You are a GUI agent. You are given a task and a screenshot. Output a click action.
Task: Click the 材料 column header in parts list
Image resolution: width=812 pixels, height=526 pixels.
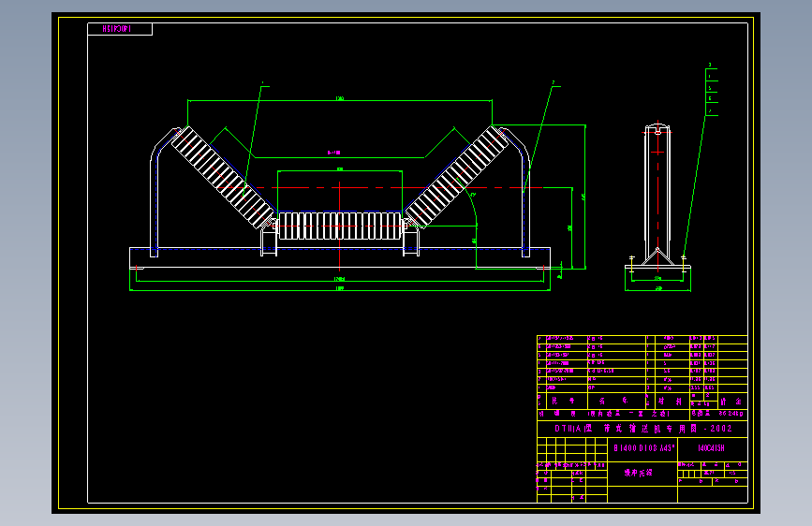point(671,402)
